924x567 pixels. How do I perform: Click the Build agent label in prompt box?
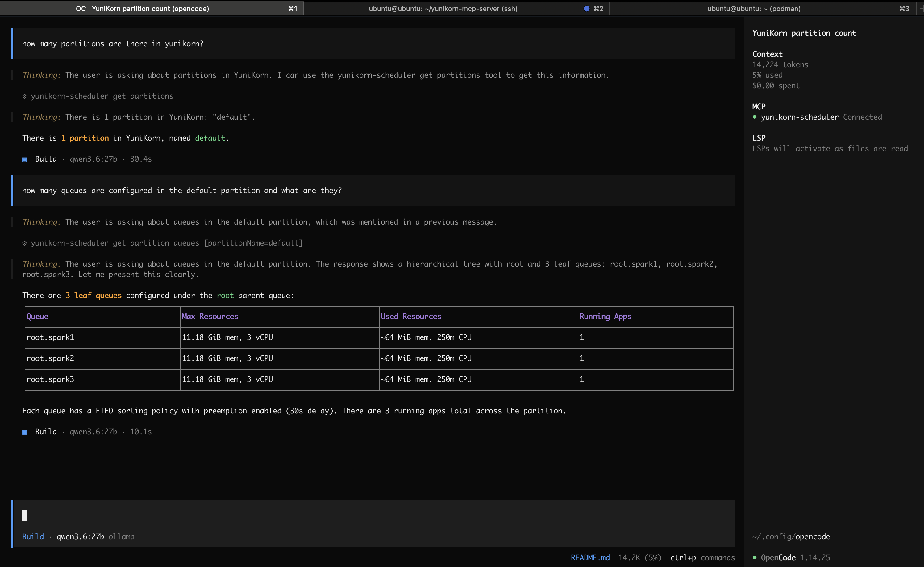(33, 536)
